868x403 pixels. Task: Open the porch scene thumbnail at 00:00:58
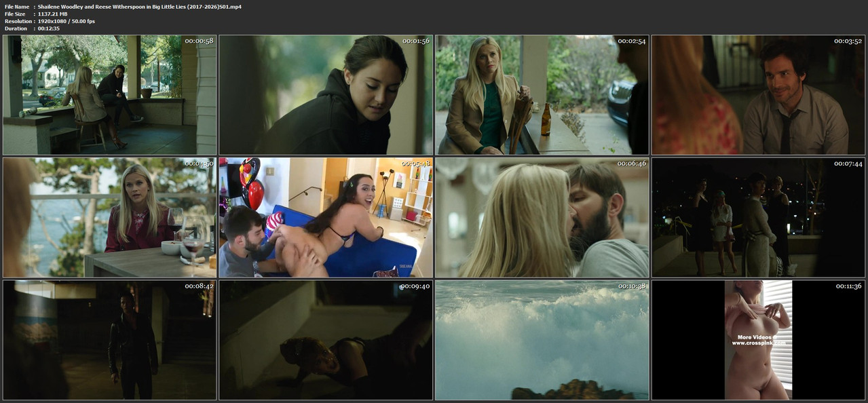(x=109, y=95)
